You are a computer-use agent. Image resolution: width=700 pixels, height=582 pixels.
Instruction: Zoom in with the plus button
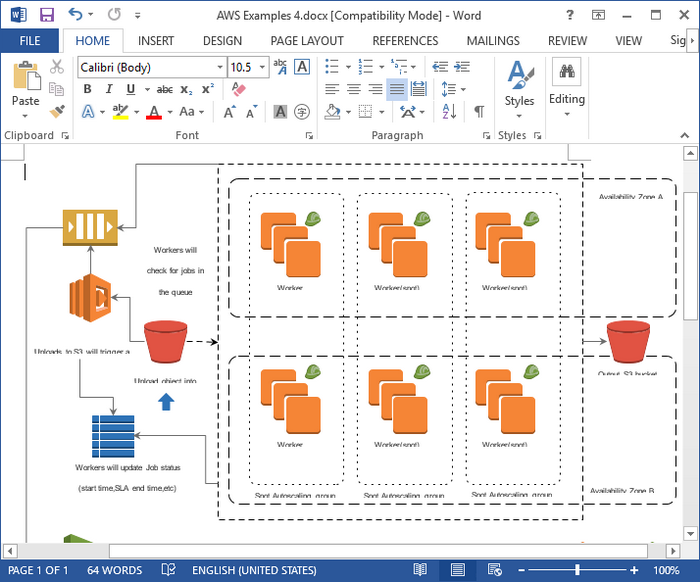[x=634, y=570]
